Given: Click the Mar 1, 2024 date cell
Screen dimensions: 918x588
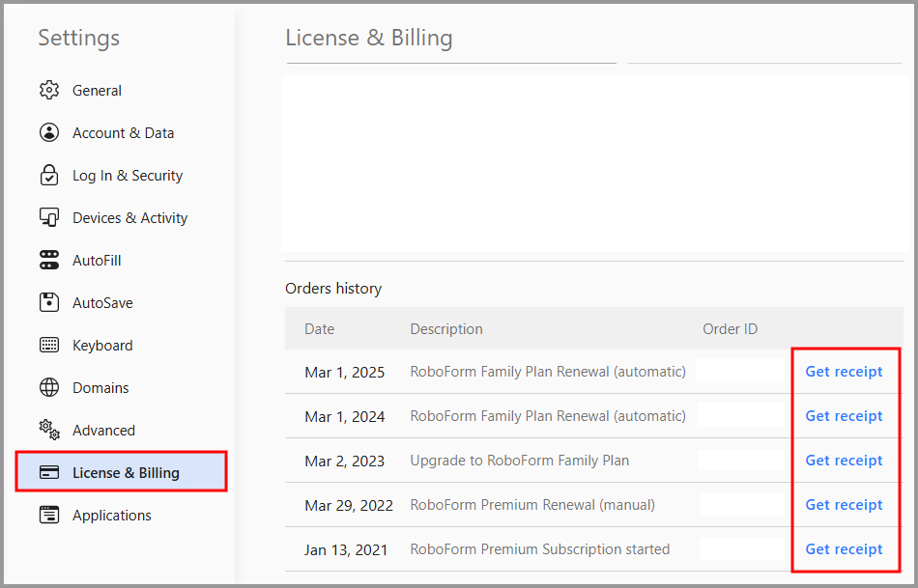Looking at the screenshot, I should tap(344, 416).
